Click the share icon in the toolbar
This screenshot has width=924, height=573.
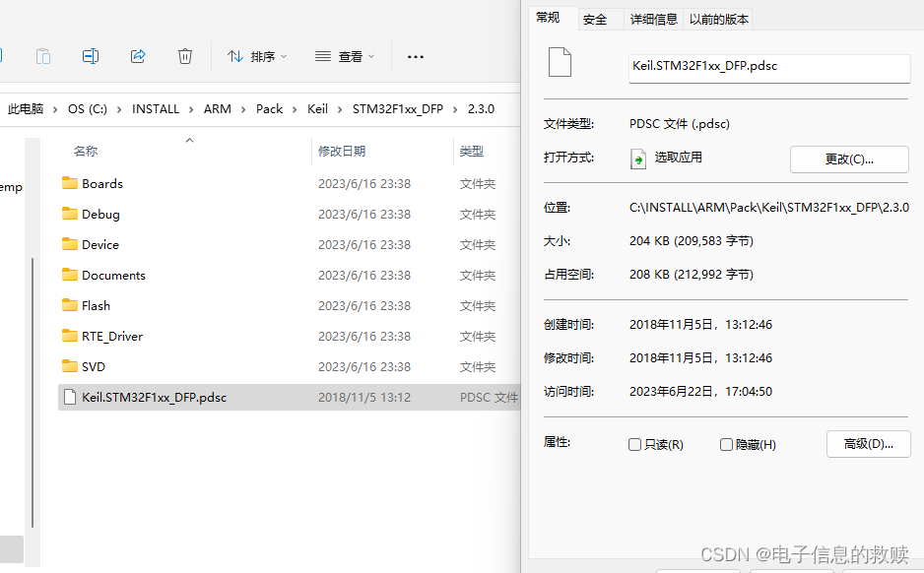(138, 56)
